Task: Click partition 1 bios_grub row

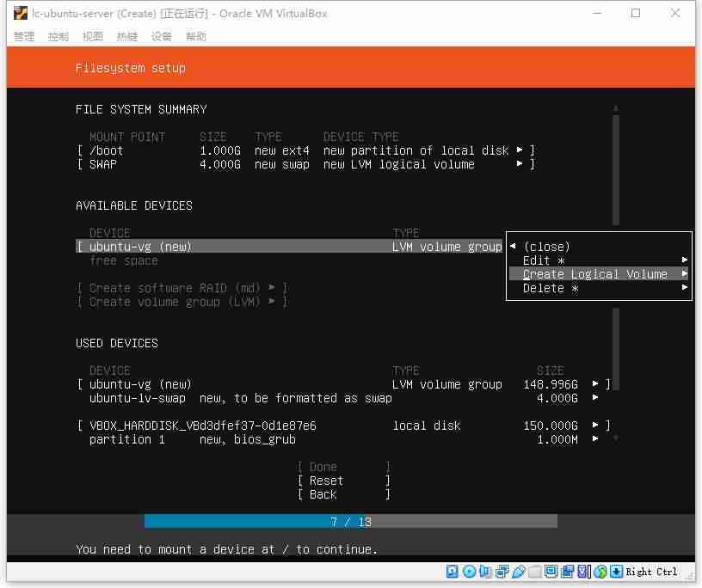Action: (x=344, y=439)
